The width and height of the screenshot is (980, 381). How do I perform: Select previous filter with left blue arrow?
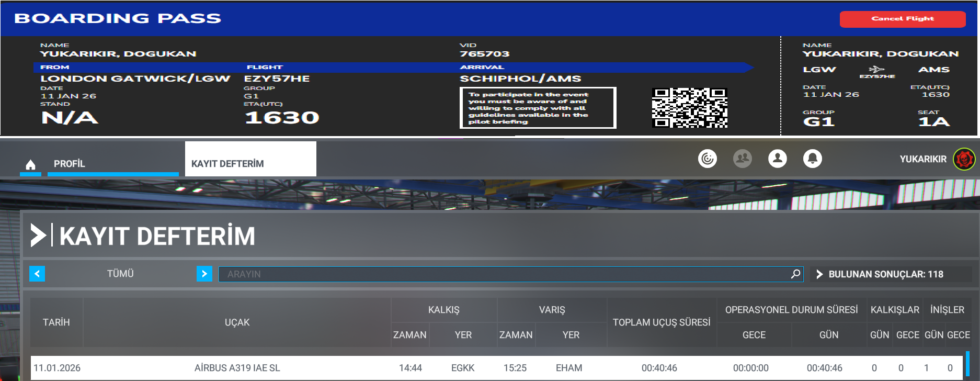[x=37, y=274]
